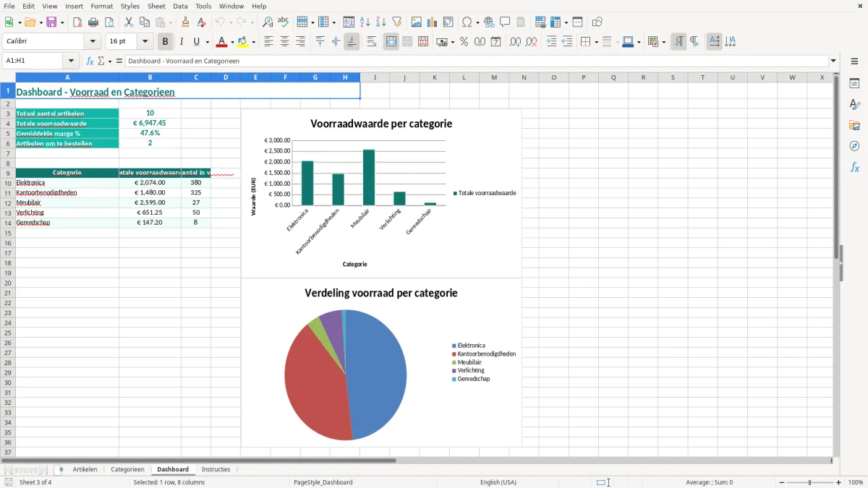
Task: Expand the Formula Bar
Action: click(833, 61)
